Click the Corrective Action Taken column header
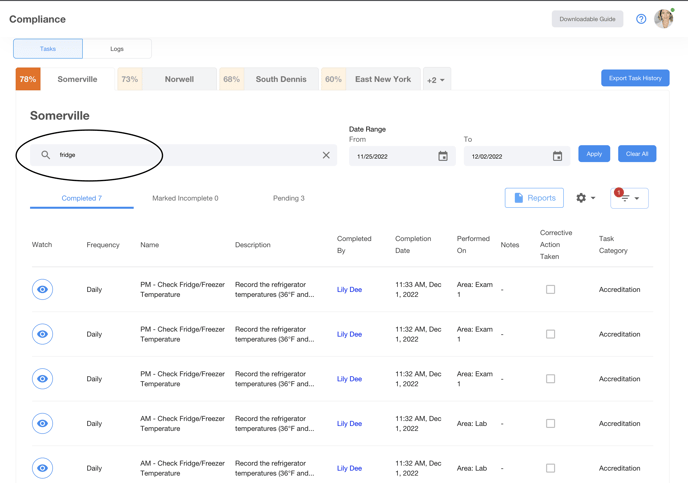 [556, 245]
